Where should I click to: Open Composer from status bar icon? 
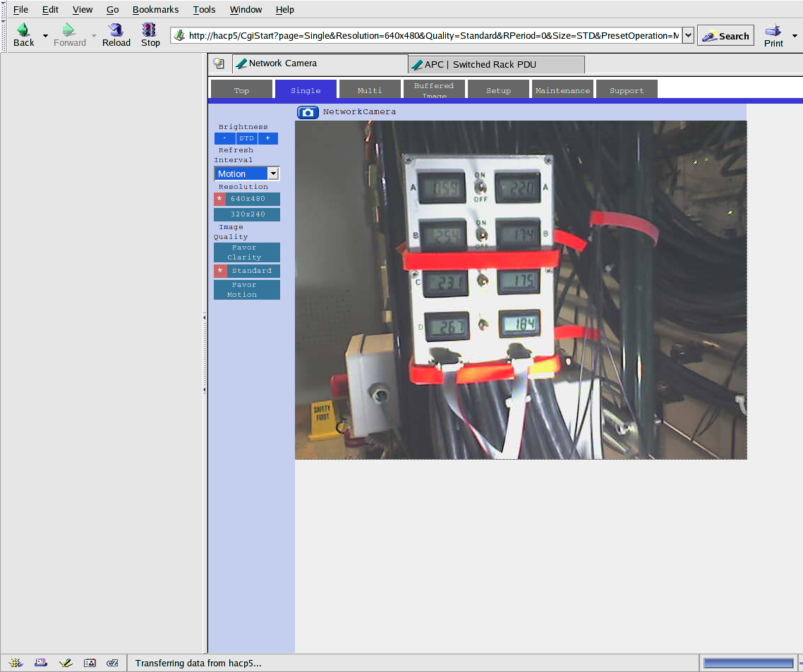point(66,663)
